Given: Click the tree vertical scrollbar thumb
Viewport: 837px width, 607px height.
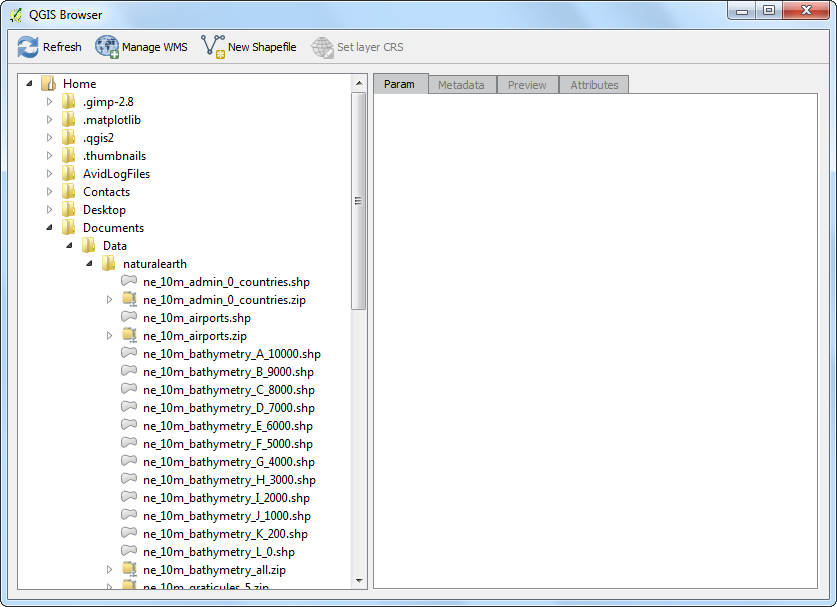Looking at the screenshot, I should [359, 201].
